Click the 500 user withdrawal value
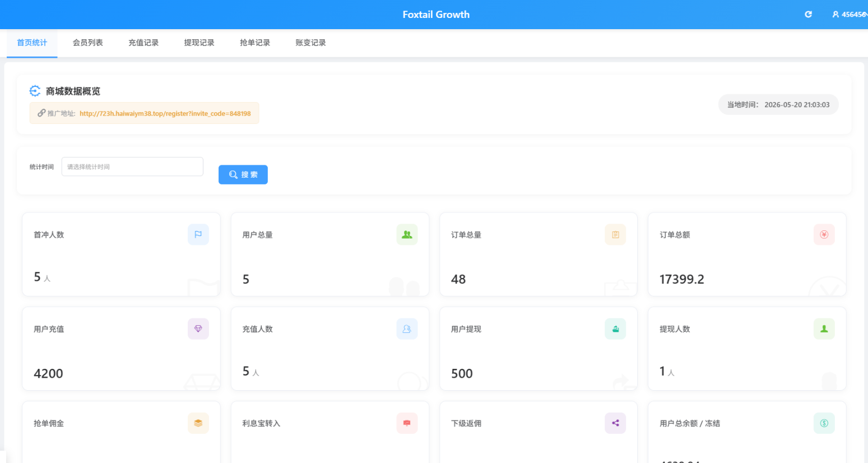Screen dimensions: 868x463 click(462, 373)
